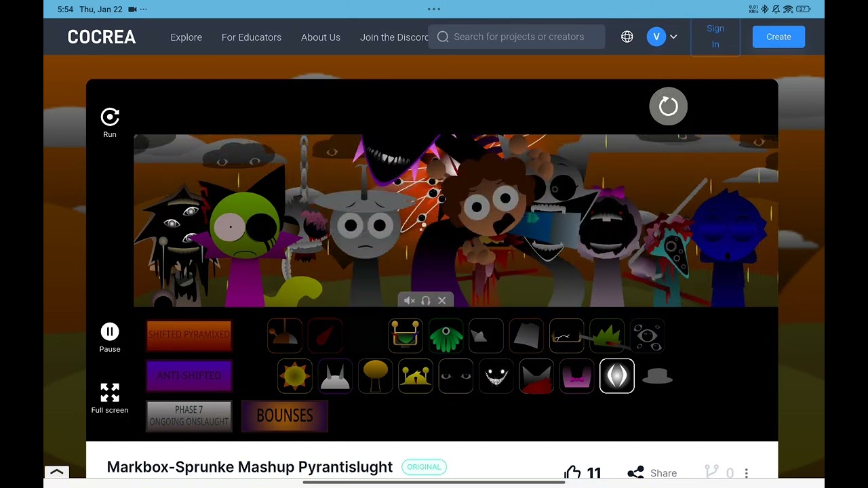Switch to SHIFTED PYRAMIXED mode
This screenshot has width=868, height=488.
click(189, 335)
